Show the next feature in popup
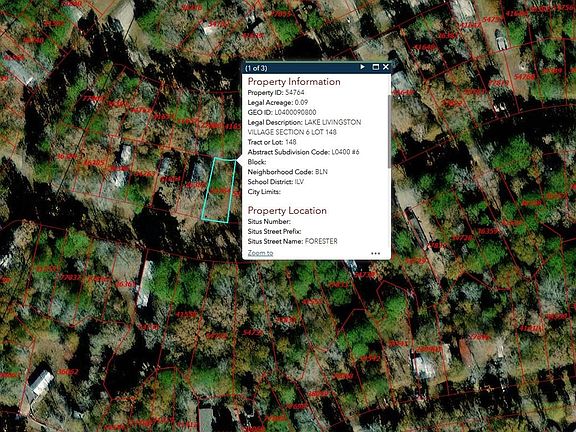The height and width of the screenshot is (432, 576). (362, 67)
